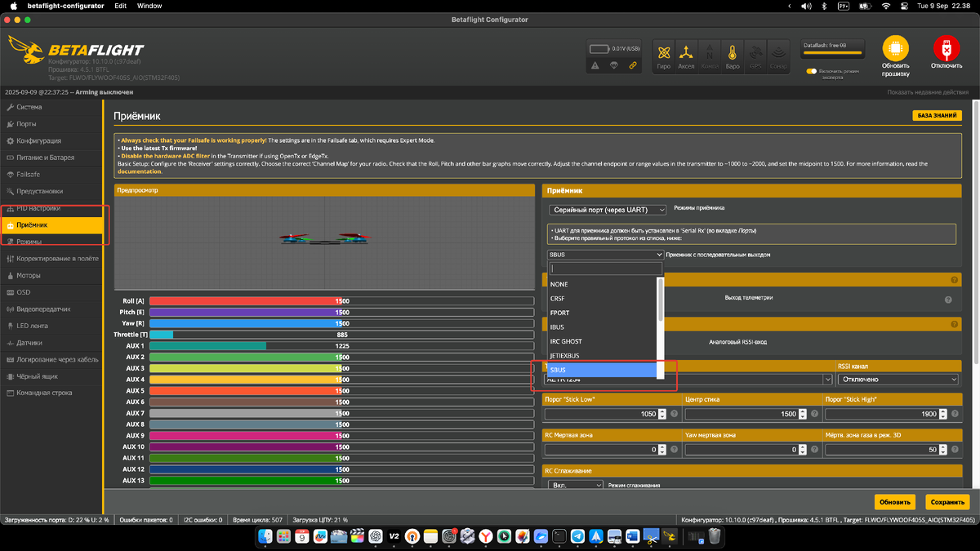Image resolution: width=980 pixels, height=551 pixels.
Task: Open Telegram from the Dock
Action: 577,536
